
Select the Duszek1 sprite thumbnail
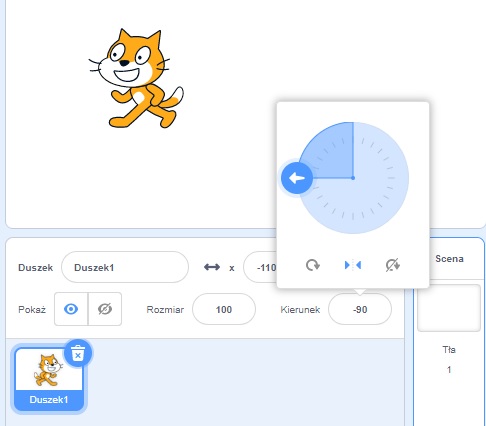(x=49, y=380)
